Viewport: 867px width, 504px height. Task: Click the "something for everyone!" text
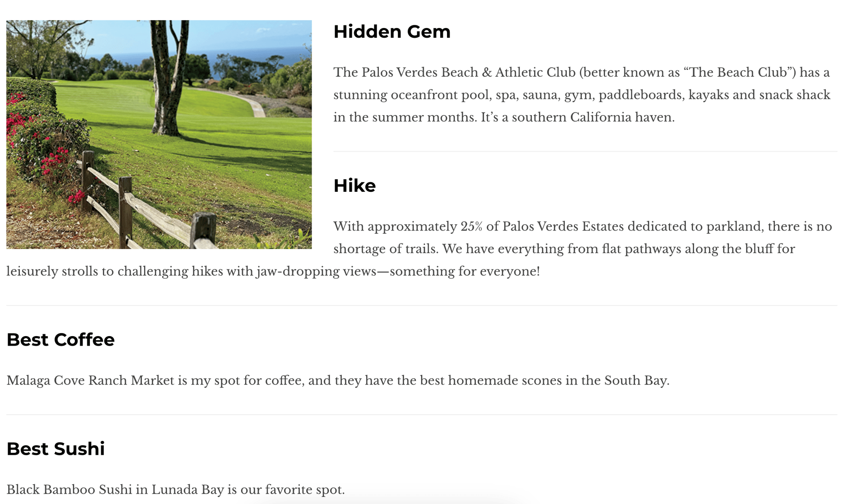coord(465,272)
